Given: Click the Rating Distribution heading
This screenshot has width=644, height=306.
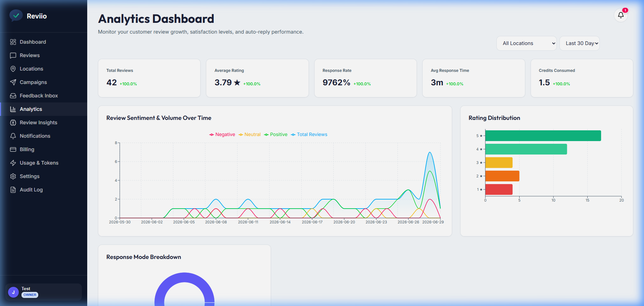Looking at the screenshot, I should tap(494, 118).
